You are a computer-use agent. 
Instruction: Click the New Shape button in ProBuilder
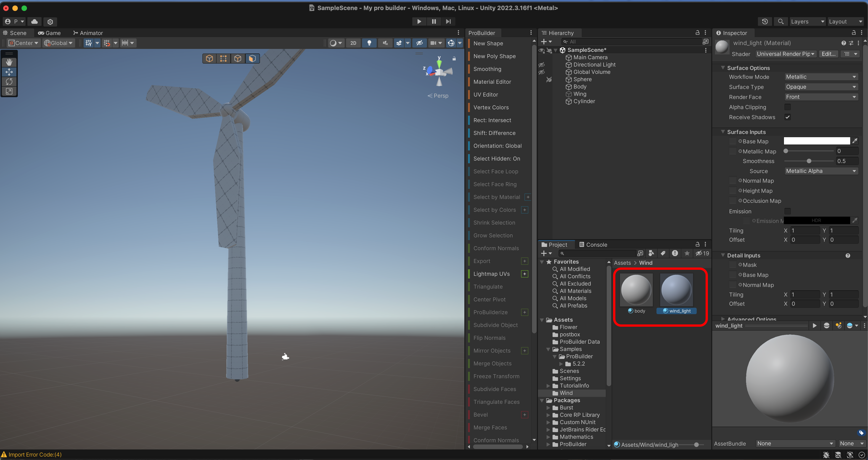tap(488, 43)
